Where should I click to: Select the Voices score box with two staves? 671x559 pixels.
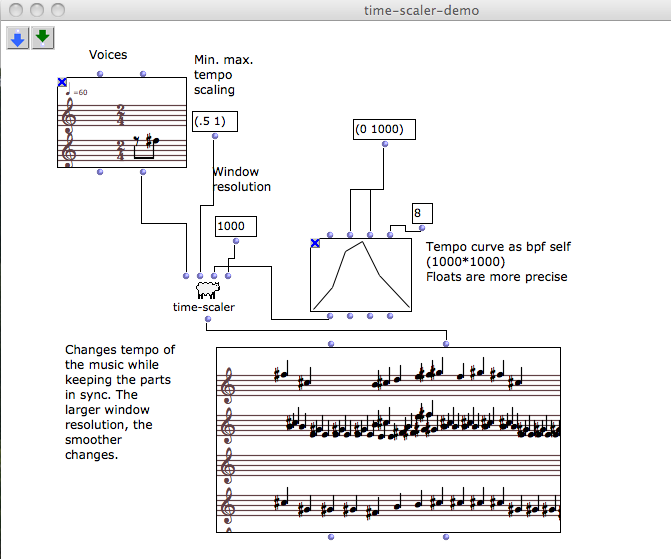(122, 123)
